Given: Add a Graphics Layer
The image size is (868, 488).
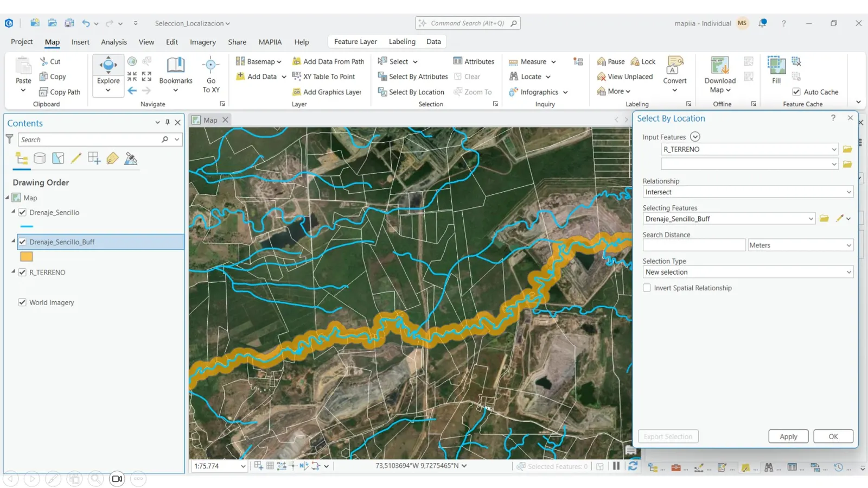Looking at the screenshot, I should [327, 92].
